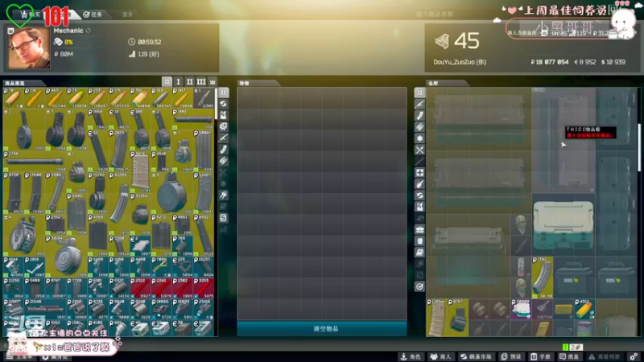Select loyalty level II tab
644x362 pixels.
click(x=189, y=82)
